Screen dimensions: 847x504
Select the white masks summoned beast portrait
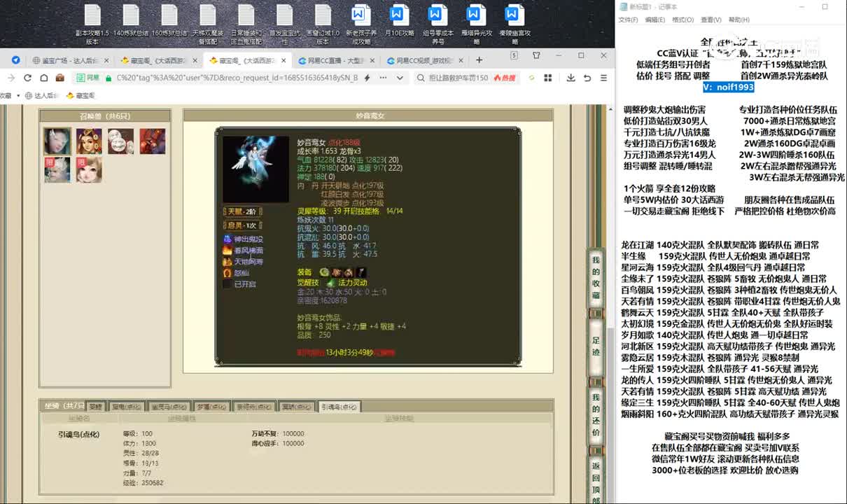pos(120,141)
